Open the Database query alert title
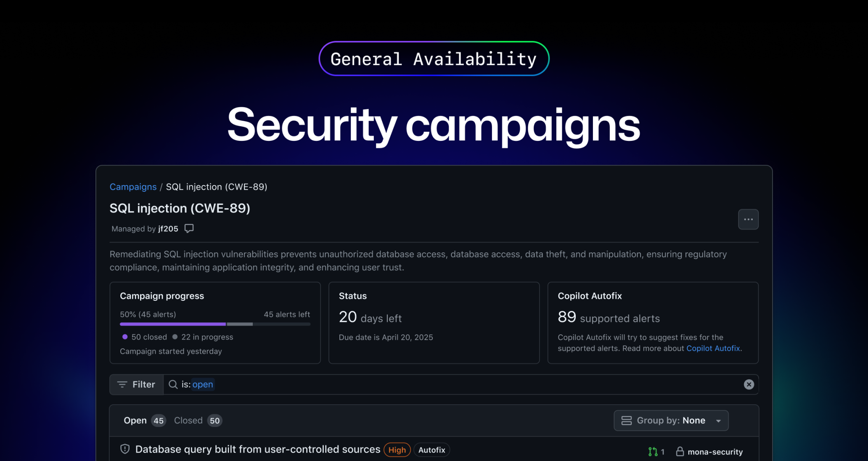The image size is (868, 461). (257, 449)
